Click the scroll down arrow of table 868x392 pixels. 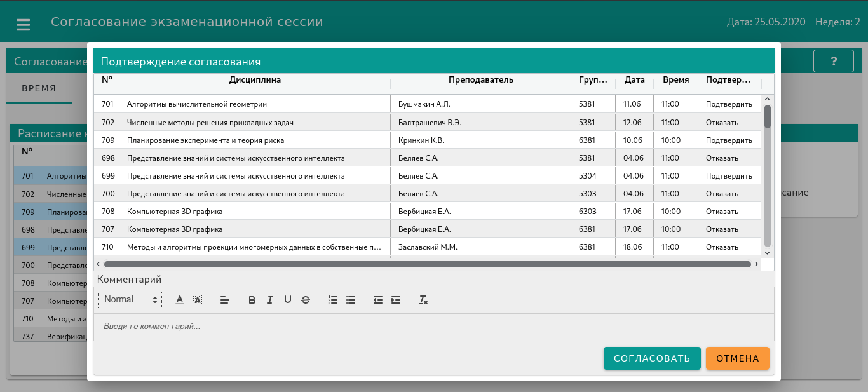coord(768,252)
